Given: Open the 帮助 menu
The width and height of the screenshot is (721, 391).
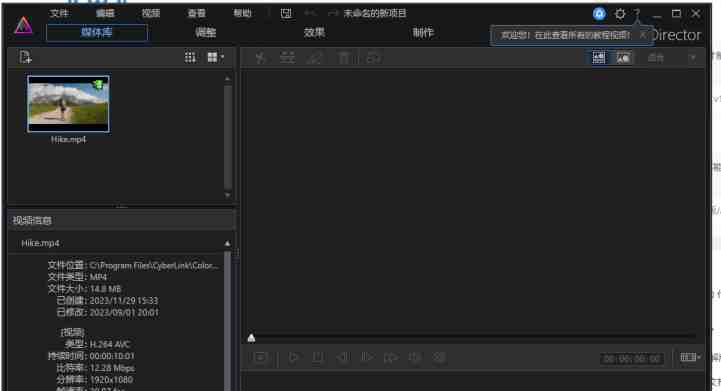Looking at the screenshot, I should (x=243, y=13).
